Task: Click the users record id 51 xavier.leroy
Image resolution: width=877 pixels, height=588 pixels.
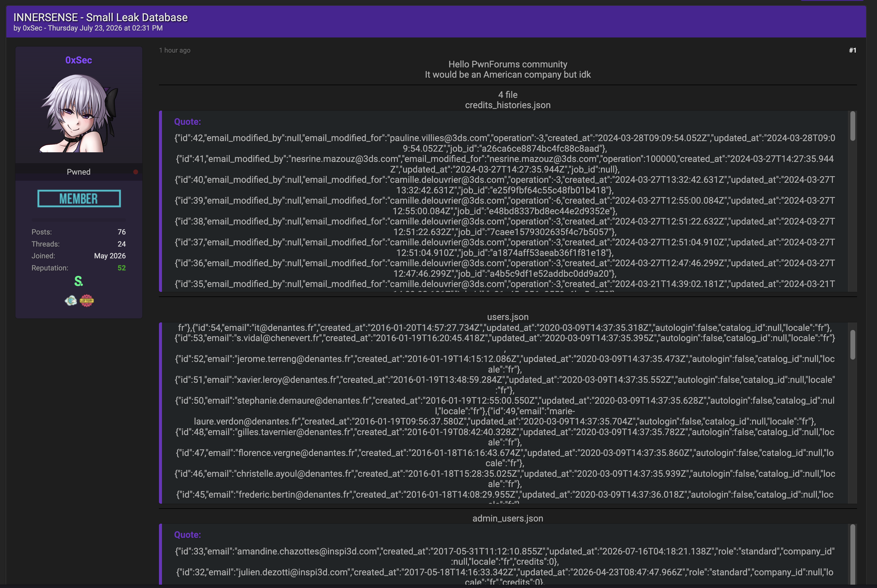Action: point(505,385)
